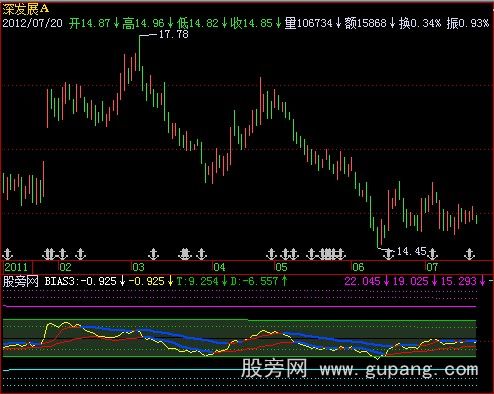The height and width of the screenshot is (394, 494).
Task: Select the 03 month label on time axis
Action: click(138, 267)
